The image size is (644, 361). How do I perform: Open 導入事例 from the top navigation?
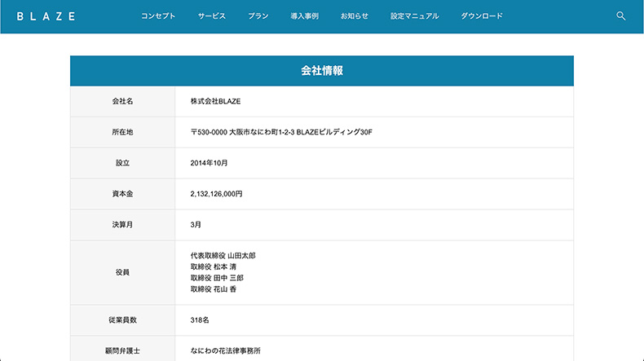point(304,16)
